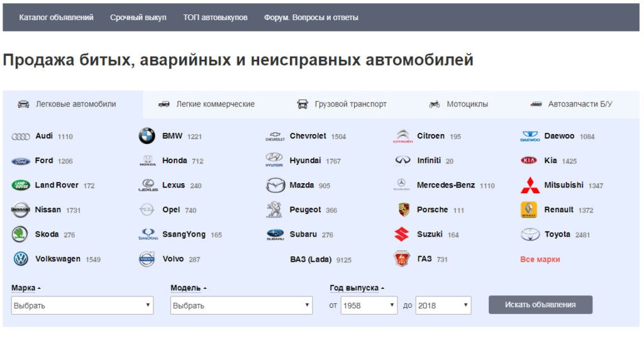Open the Volkswagen brand text link
The height and width of the screenshot is (338, 644).
[57, 259]
